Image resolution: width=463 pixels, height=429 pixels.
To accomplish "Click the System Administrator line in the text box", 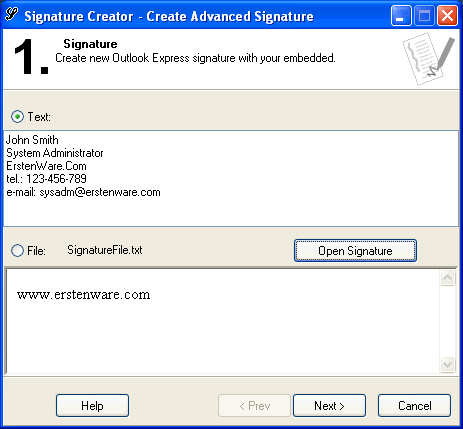I will pos(55,153).
